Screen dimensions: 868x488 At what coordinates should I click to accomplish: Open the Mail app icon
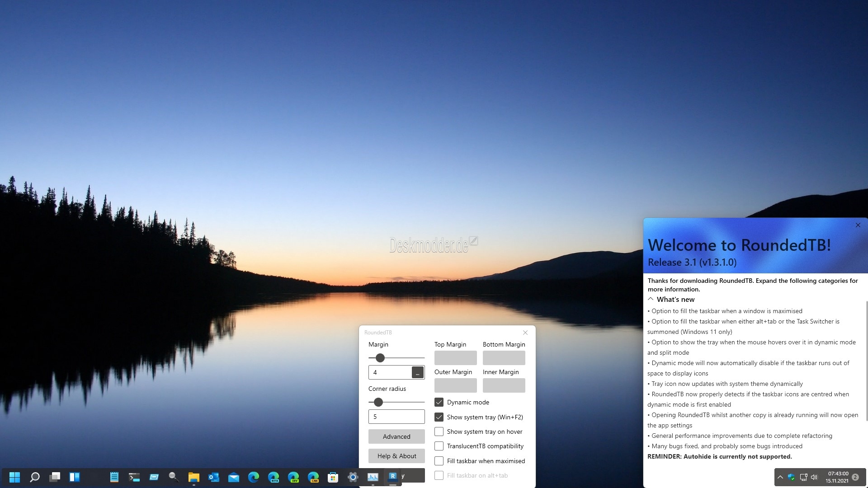pos(234,477)
